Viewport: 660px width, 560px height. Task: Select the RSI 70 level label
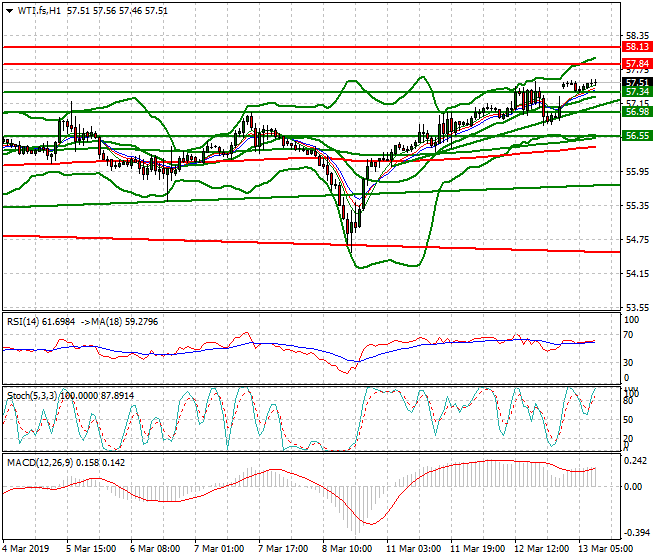pyautogui.click(x=628, y=335)
